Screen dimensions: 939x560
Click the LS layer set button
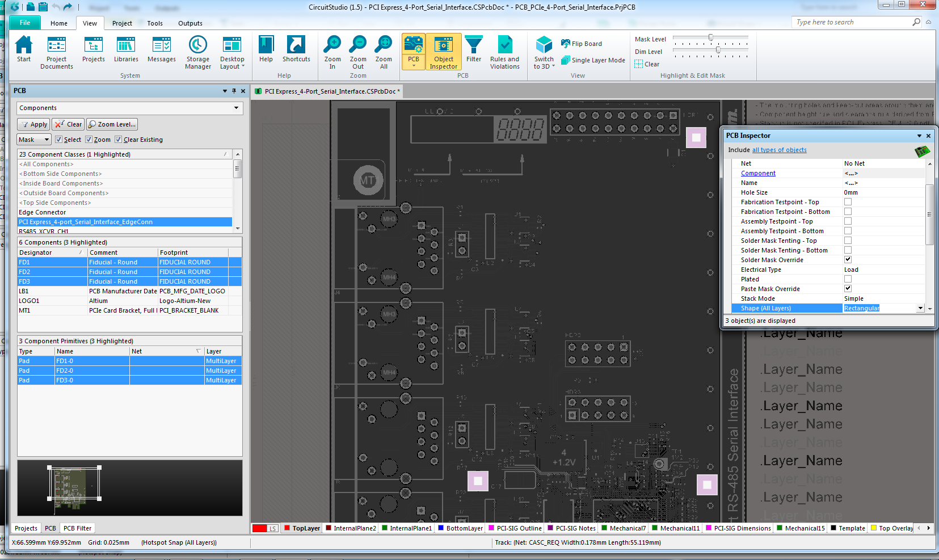click(x=272, y=528)
